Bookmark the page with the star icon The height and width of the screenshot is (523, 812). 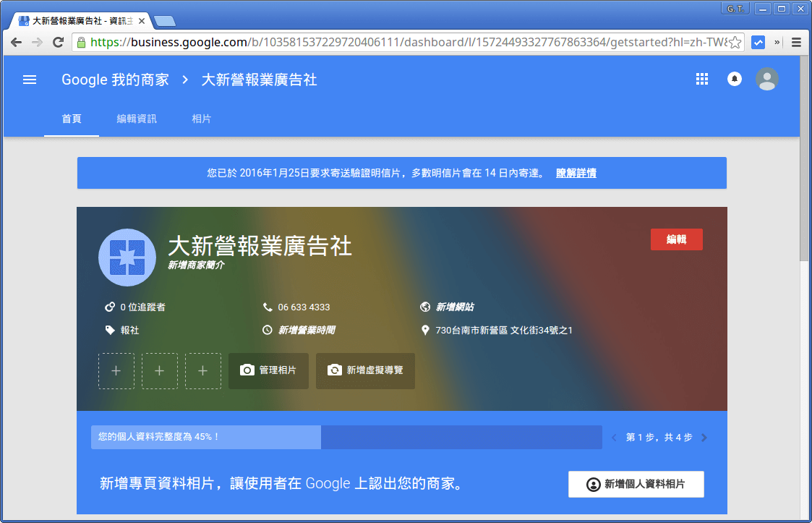733,42
